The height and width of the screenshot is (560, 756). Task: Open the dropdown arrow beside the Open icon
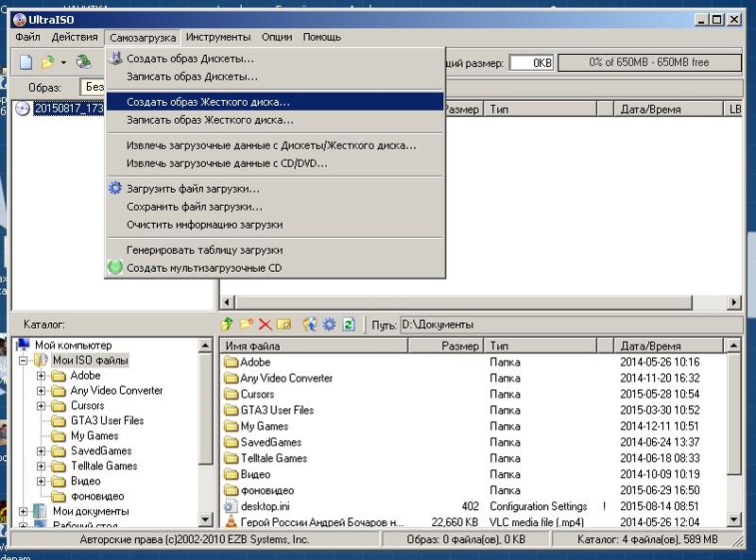click(63, 62)
